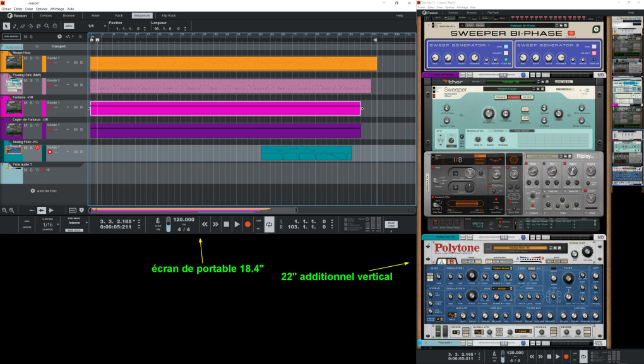Open the Créer menu in sequencer window
The image size is (644, 364).
29,9
